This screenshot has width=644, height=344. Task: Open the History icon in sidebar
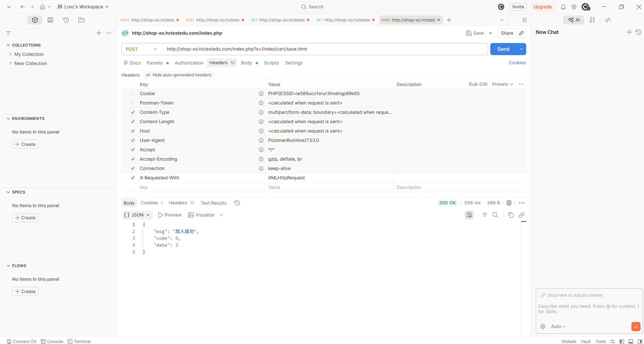click(66, 20)
